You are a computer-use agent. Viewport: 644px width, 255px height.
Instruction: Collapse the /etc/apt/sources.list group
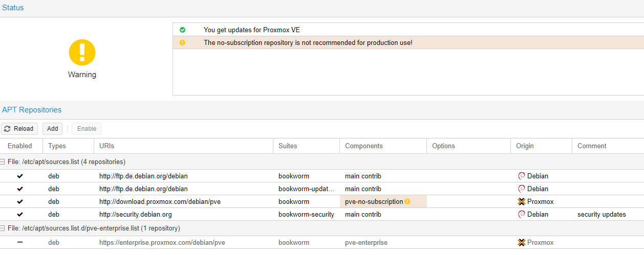[3, 161]
